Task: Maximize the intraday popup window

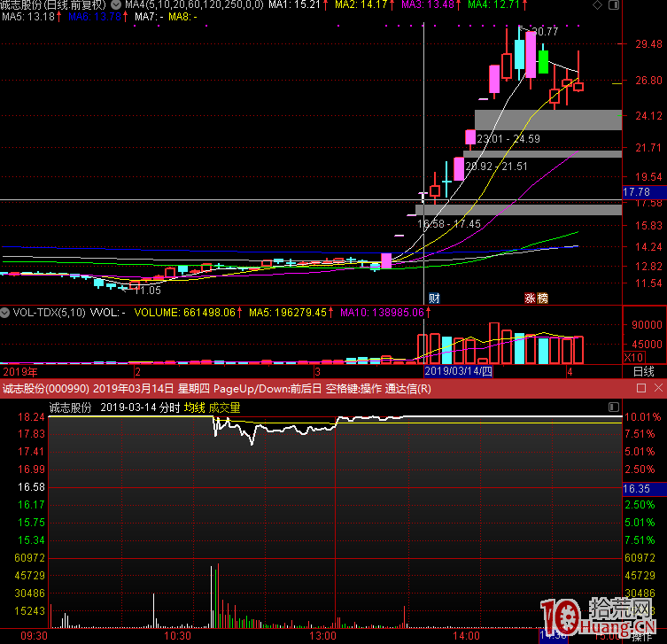Action: click(x=641, y=388)
